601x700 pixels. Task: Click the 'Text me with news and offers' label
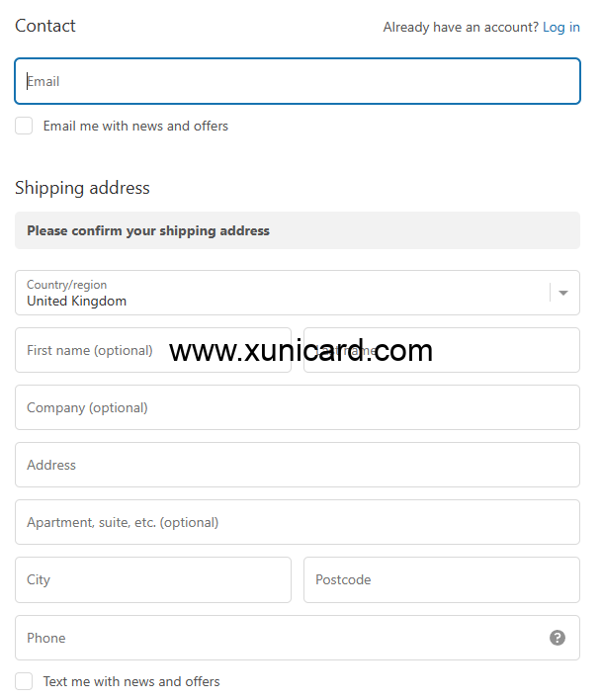[131, 681]
